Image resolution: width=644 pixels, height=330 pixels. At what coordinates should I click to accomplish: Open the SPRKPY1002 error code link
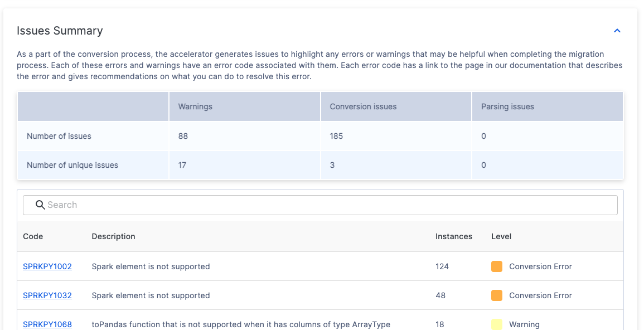47,266
